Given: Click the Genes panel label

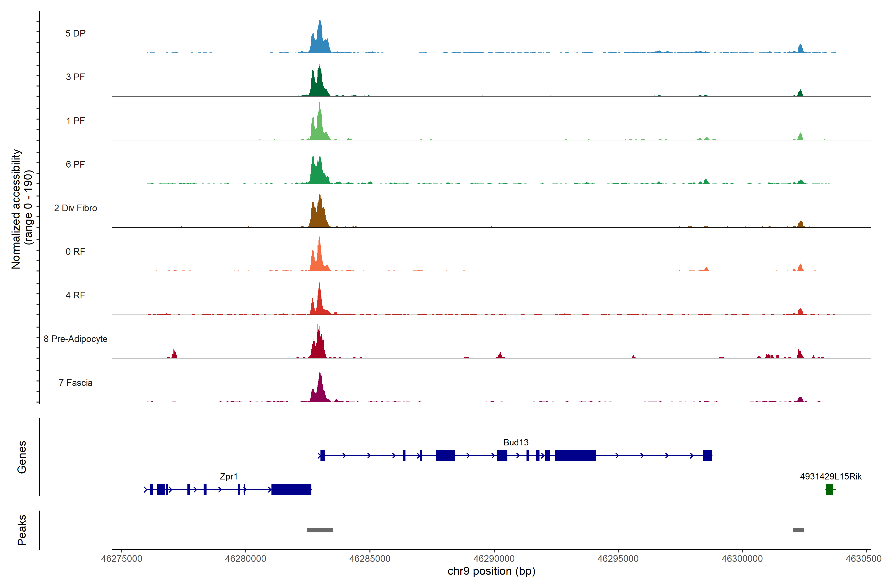Looking at the screenshot, I should point(22,457).
